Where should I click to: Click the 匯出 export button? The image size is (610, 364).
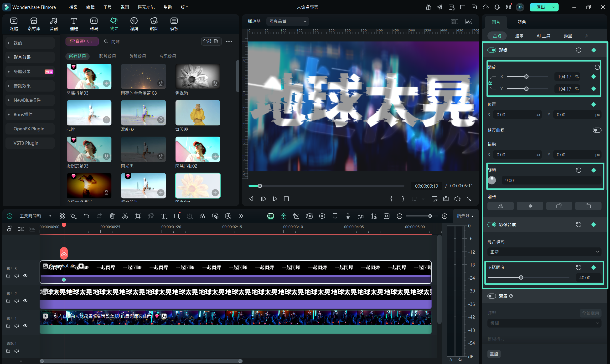540,7
